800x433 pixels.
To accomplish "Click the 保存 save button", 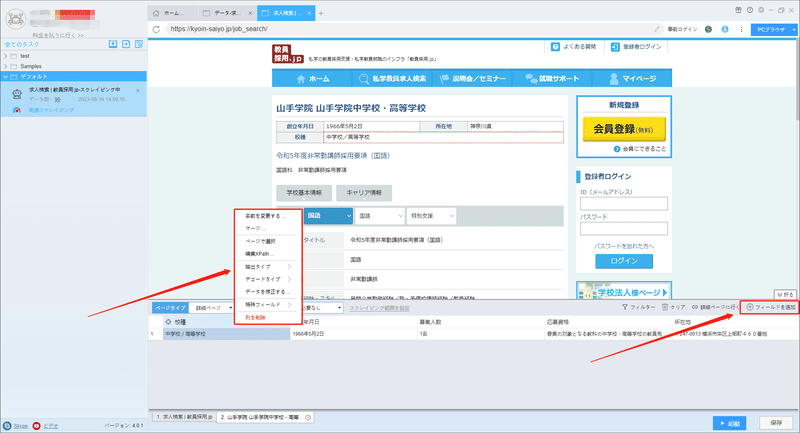I will tap(776, 423).
